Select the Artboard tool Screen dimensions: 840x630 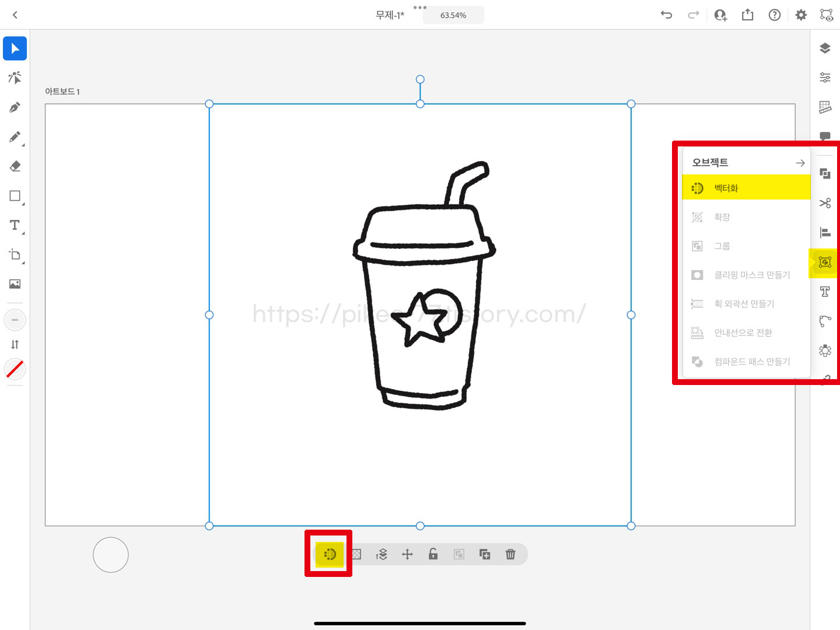click(15, 255)
